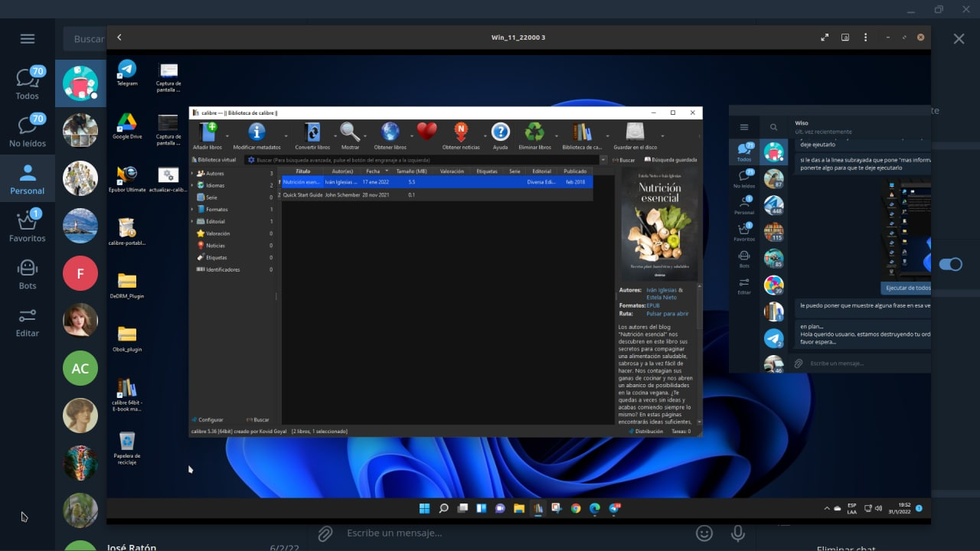Select the Bots folder tab in Telegram

(x=28, y=273)
